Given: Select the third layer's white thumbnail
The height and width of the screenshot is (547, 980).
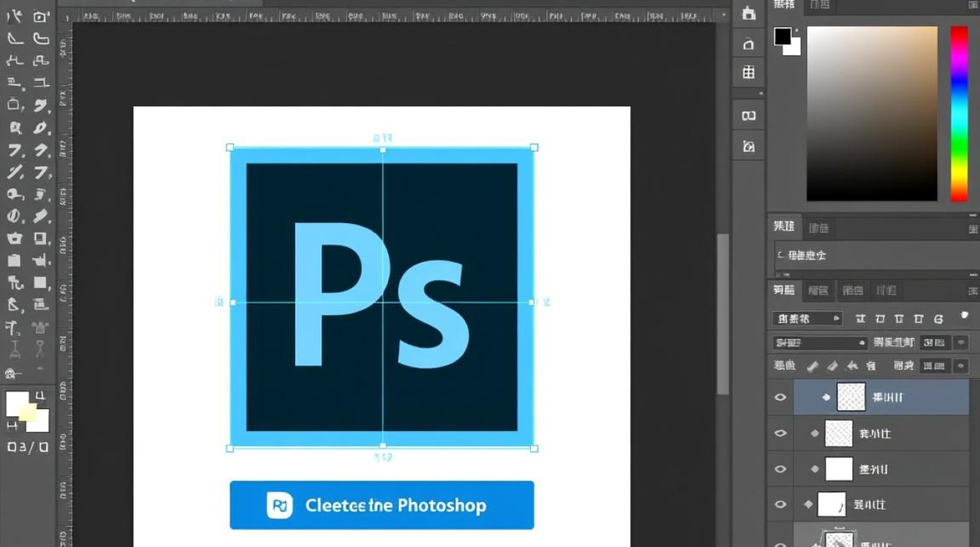Looking at the screenshot, I should tap(839, 469).
